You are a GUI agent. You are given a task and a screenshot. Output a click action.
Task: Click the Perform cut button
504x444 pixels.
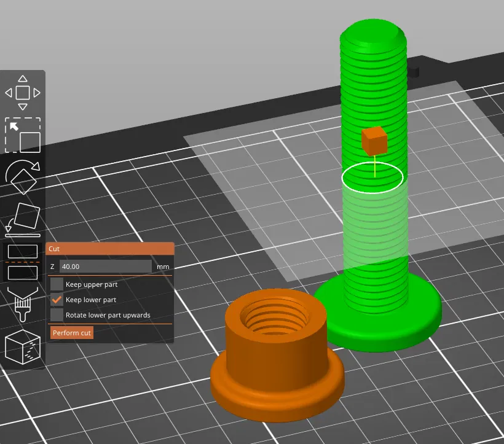click(x=72, y=333)
